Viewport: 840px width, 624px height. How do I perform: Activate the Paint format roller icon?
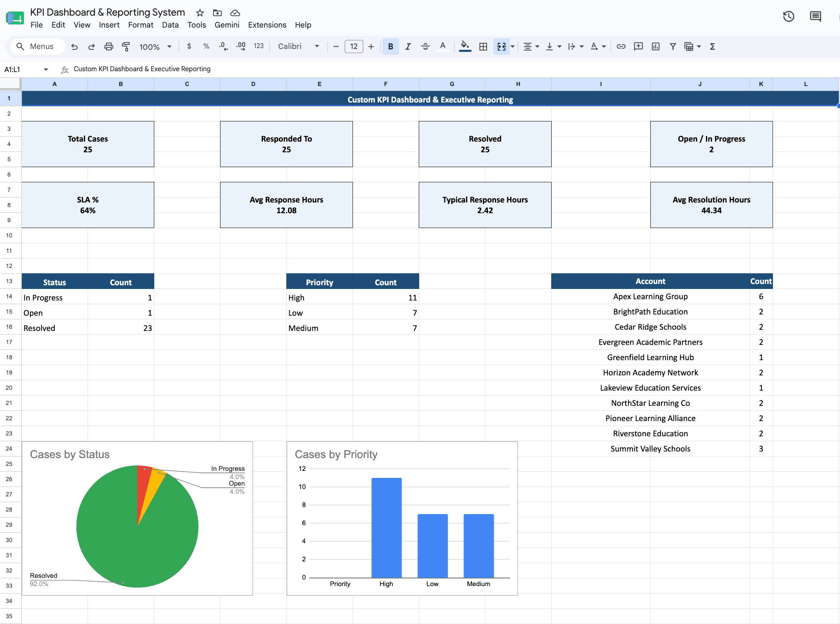coord(126,47)
